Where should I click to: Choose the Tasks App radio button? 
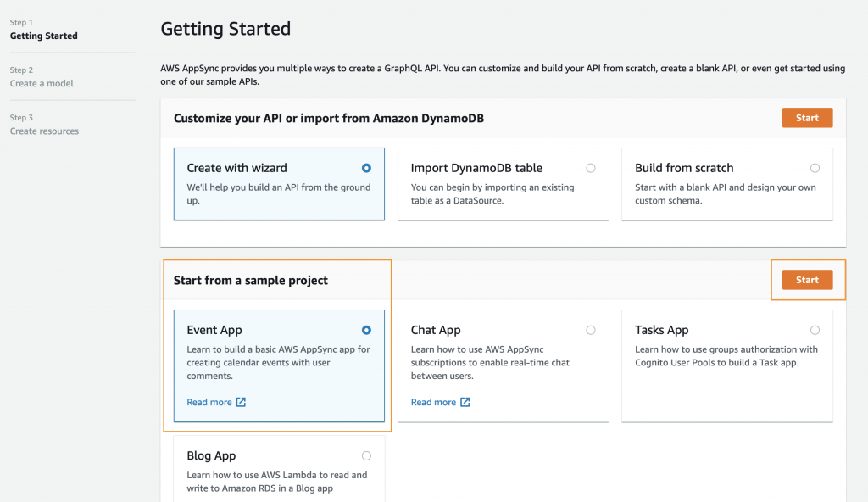[815, 330]
